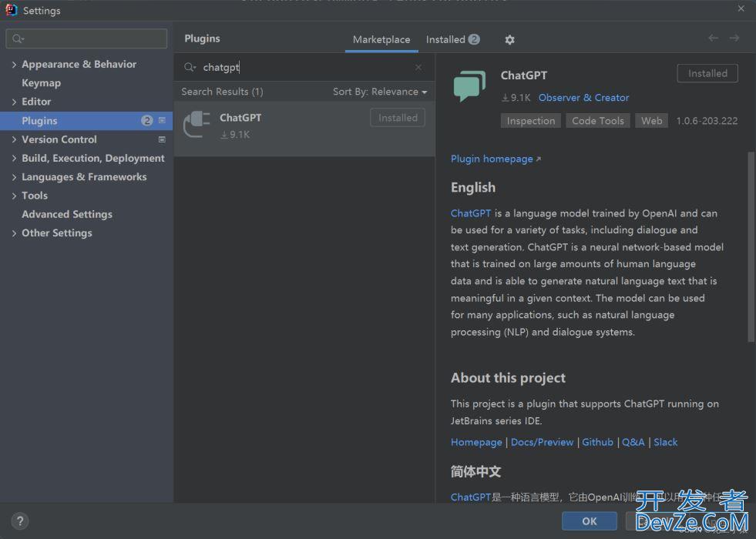Click the Plugins row project-level settings icon
Image resolution: width=756 pixels, height=539 pixels.
[162, 120]
